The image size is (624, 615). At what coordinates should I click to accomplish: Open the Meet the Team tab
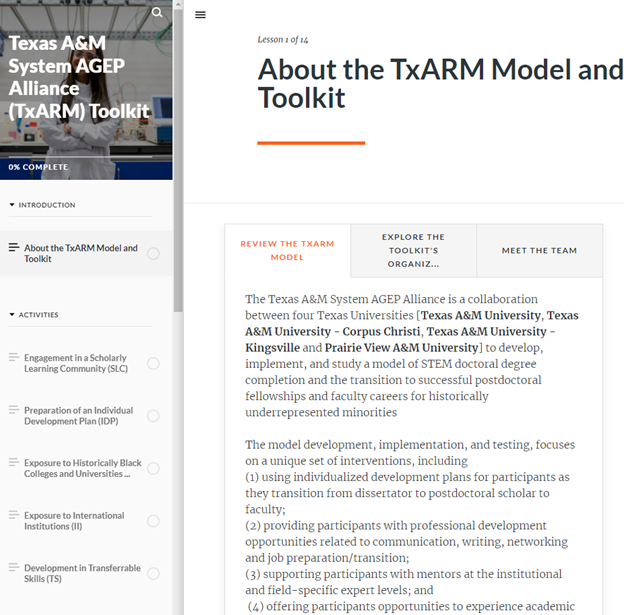click(540, 250)
